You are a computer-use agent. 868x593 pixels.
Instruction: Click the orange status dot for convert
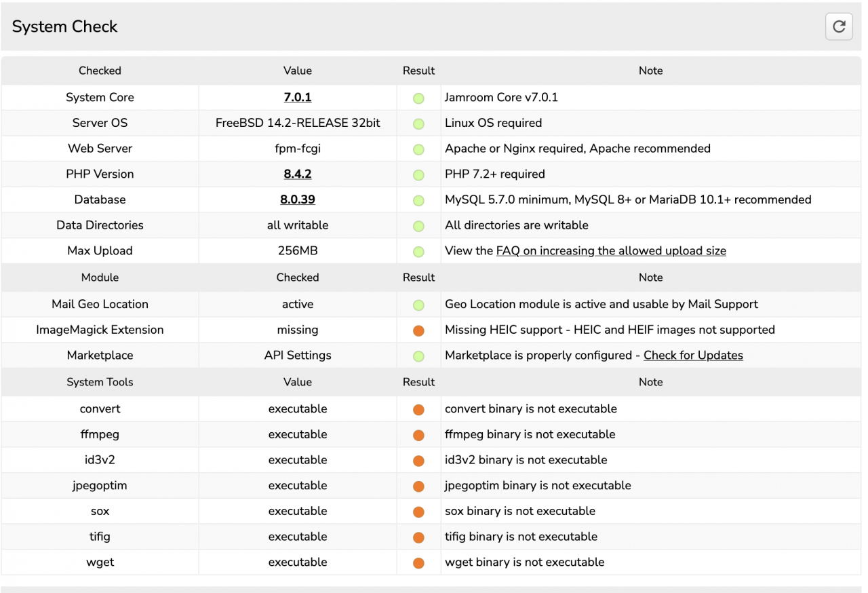click(x=418, y=409)
